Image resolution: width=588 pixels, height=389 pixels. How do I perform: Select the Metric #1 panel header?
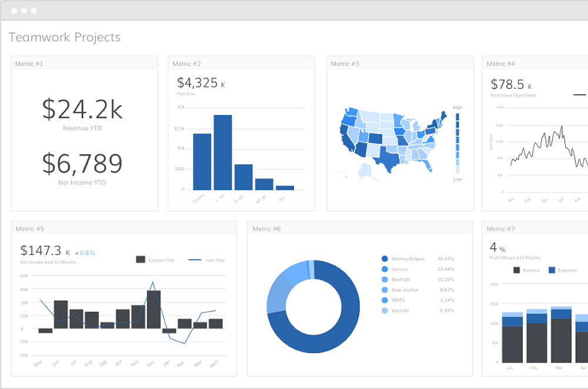(x=85, y=64)
